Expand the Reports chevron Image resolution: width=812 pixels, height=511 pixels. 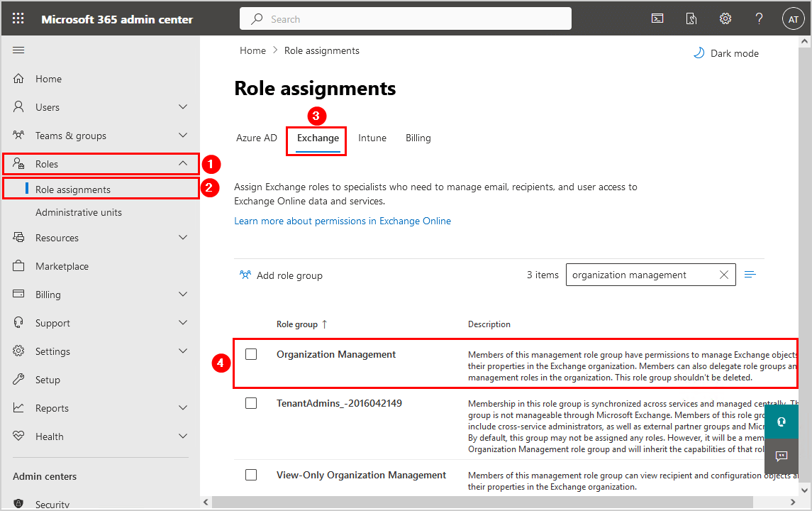click(x=183, y=408)
